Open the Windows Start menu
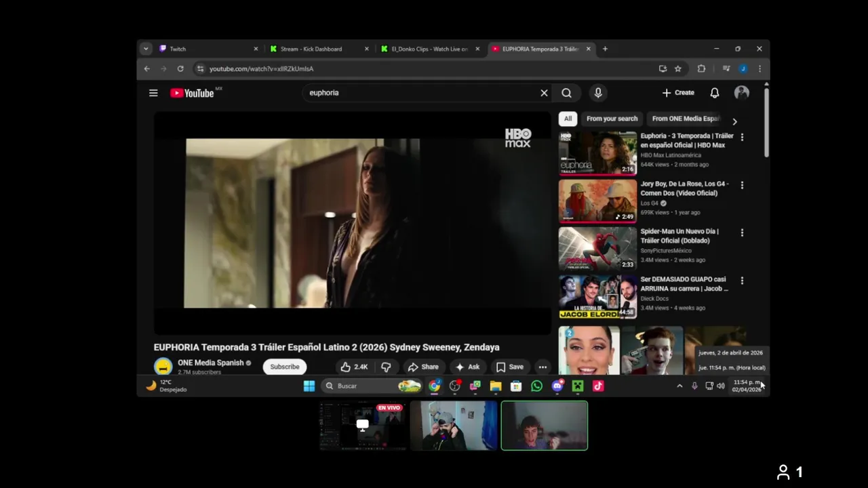The image size is (868, 488). pyautogui.click(x=309, y=386)
